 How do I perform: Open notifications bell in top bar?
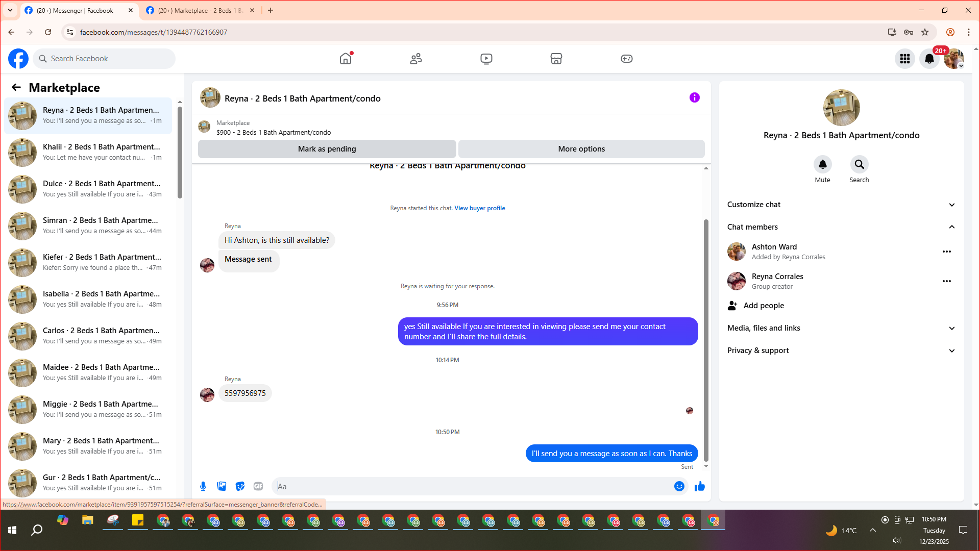coord(929,59)
